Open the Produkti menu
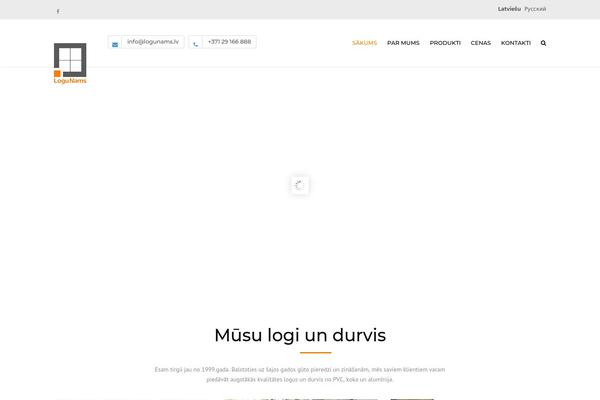This screenshot has height=400, width=600. (445, 43)
